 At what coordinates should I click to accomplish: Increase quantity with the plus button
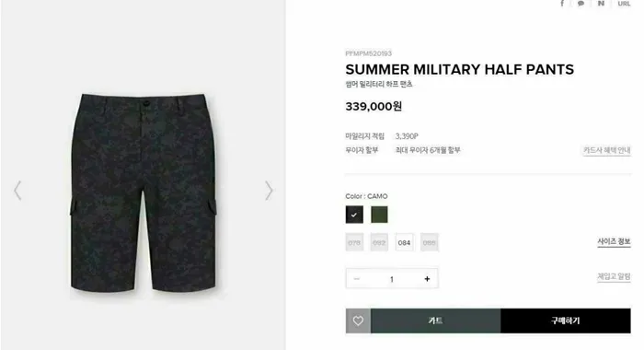point(427,279)
